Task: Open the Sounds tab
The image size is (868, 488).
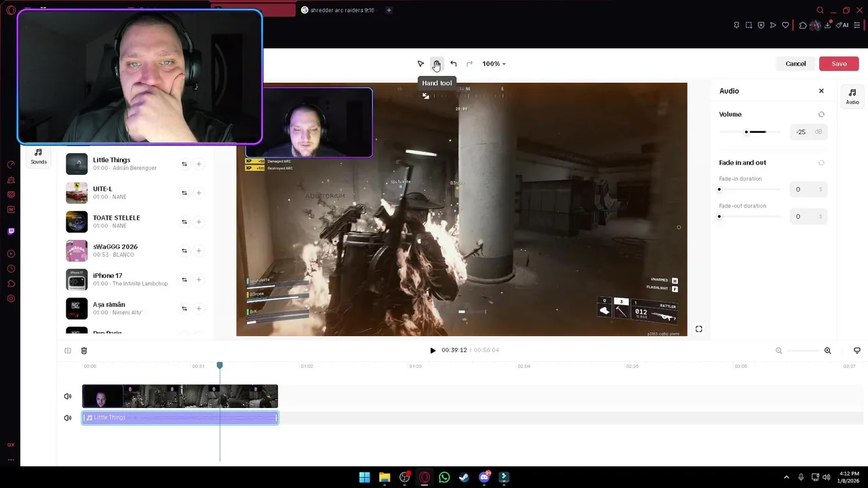Action: pos(39,156)
